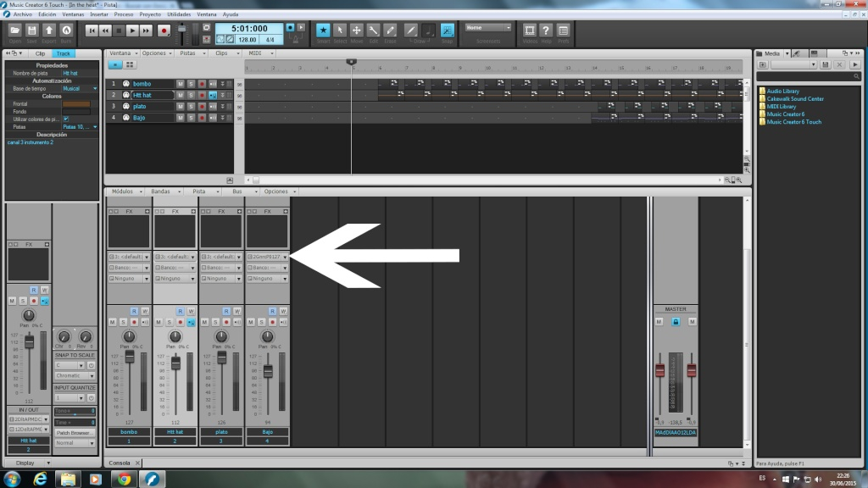
Task: Solo the plato strip in the console
Action: coord(215,322)
